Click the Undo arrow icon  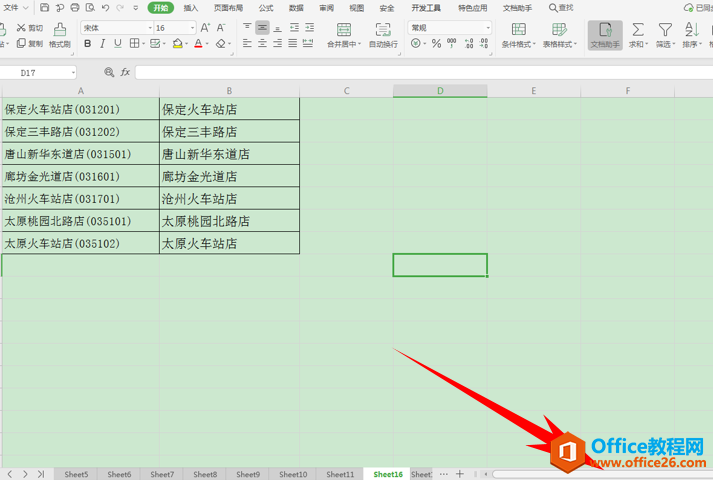[x=105, y=7]
